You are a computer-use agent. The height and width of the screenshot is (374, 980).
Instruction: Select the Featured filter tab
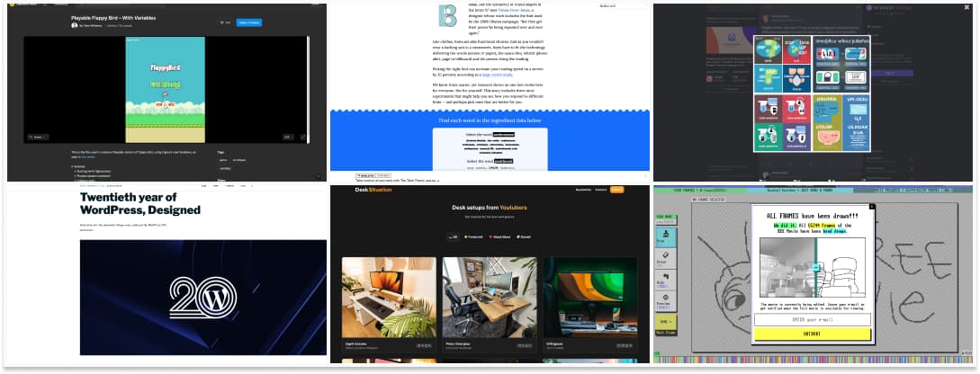(x=476, y=238)
